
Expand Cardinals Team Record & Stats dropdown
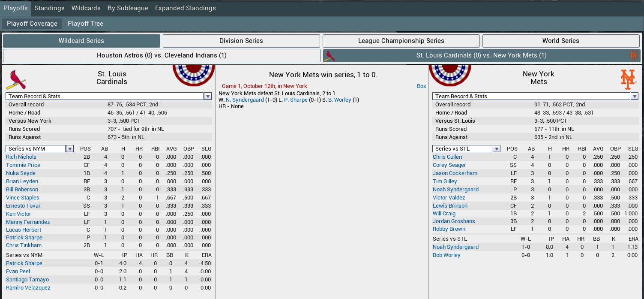click(x=208, y=97)
